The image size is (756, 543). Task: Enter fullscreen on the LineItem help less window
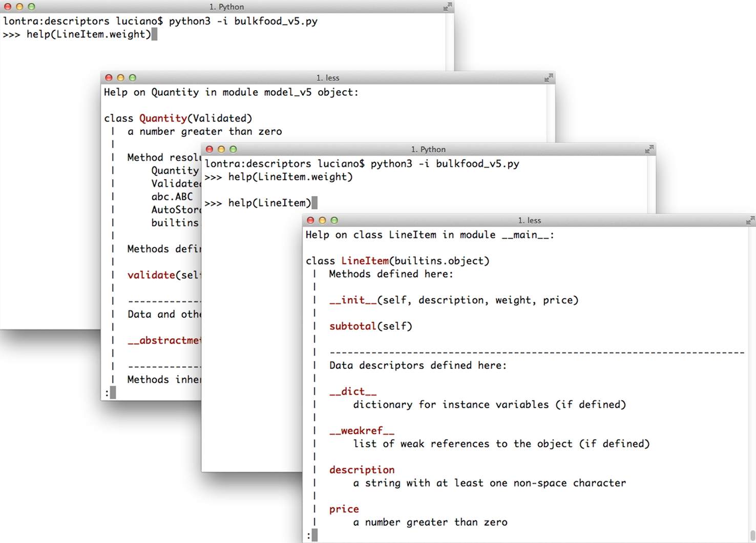pyautogui.click(x=750, y=221)
